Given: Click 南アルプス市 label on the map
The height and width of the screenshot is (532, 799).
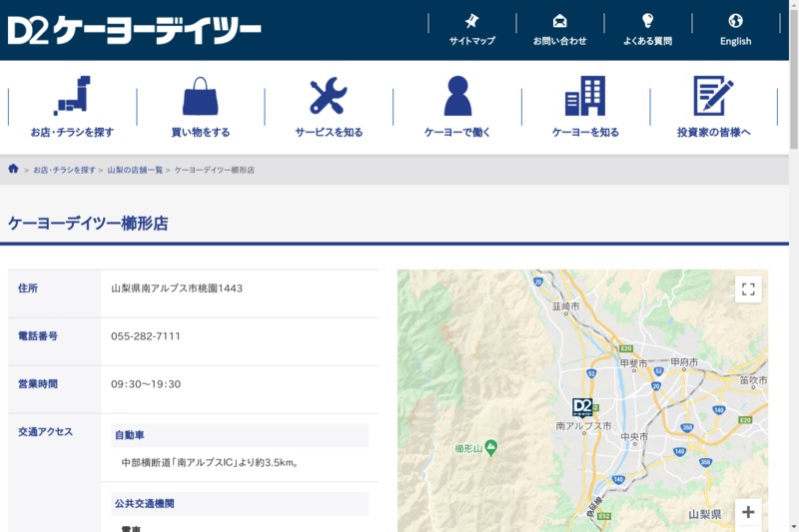Looking at the screenshot, I should (582, 426).
